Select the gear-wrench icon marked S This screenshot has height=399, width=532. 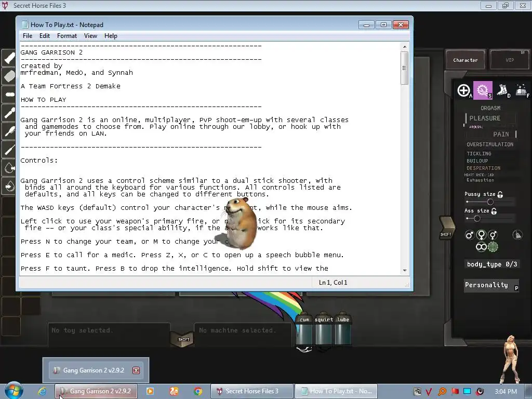[483, 90]
